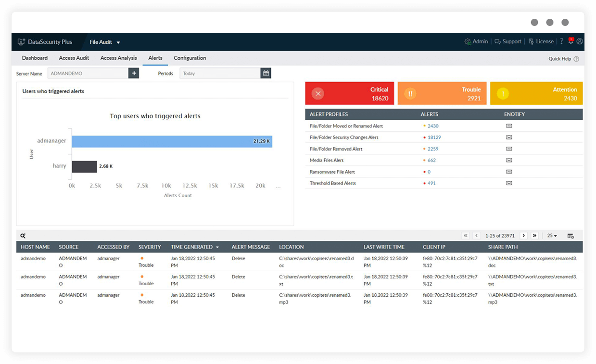
Task: Open the Configuration tab
Action: [190, 58]
